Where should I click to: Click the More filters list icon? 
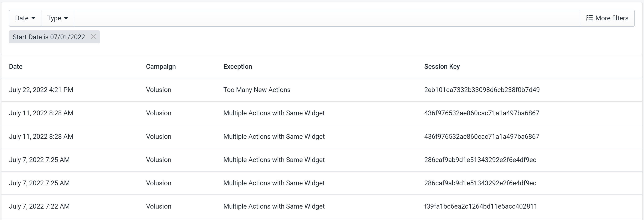tap(589, 18)
